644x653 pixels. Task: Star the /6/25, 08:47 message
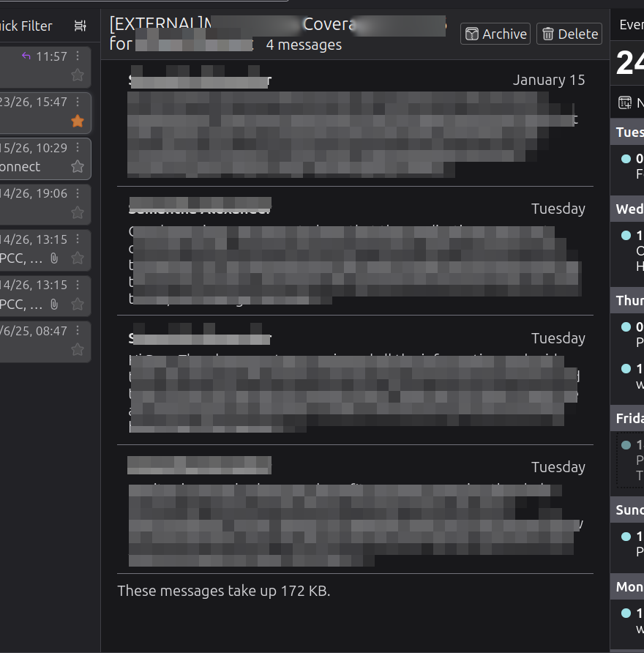tap(78, 349)
